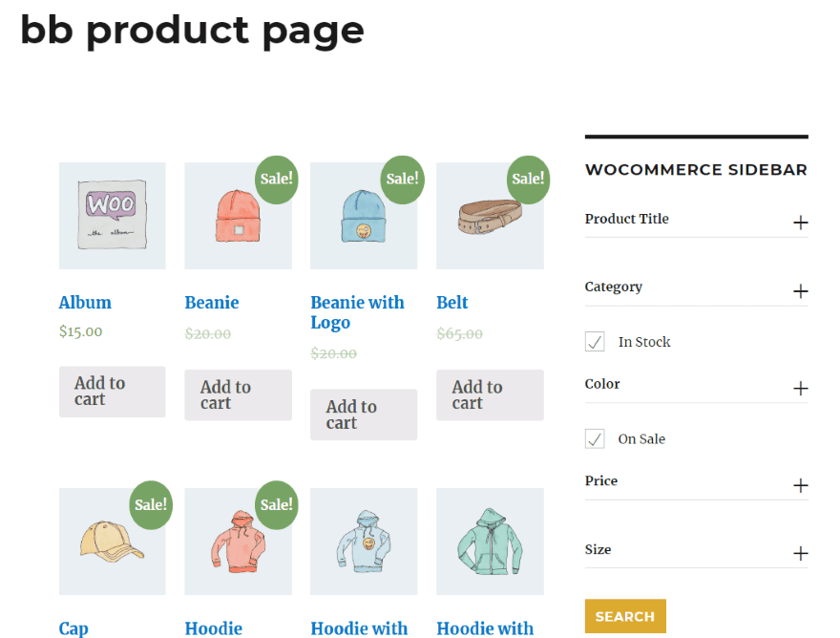This screenshot has width=840, height=638.
Task: Expand the Price filter section
Action: click(x=800, y=485)
